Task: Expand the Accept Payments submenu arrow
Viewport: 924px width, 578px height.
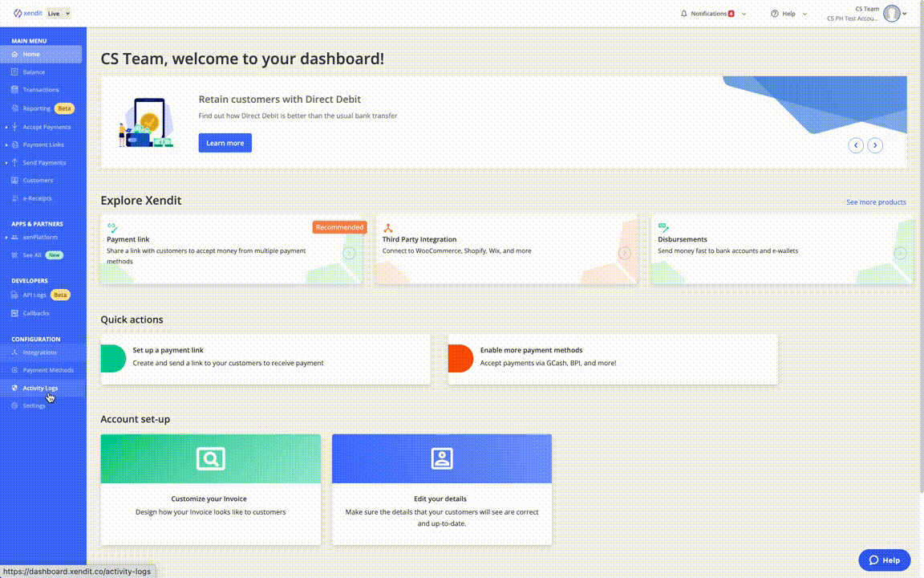Action: pyautogui.click(x=6, y=127)
